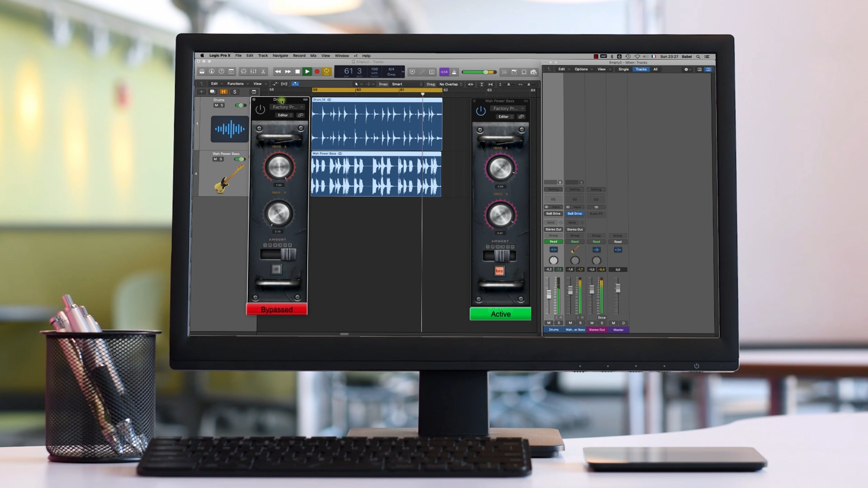Mute the Drums track in track header
The width and height of the screenshot is (868, 488).
click(216, 105)
